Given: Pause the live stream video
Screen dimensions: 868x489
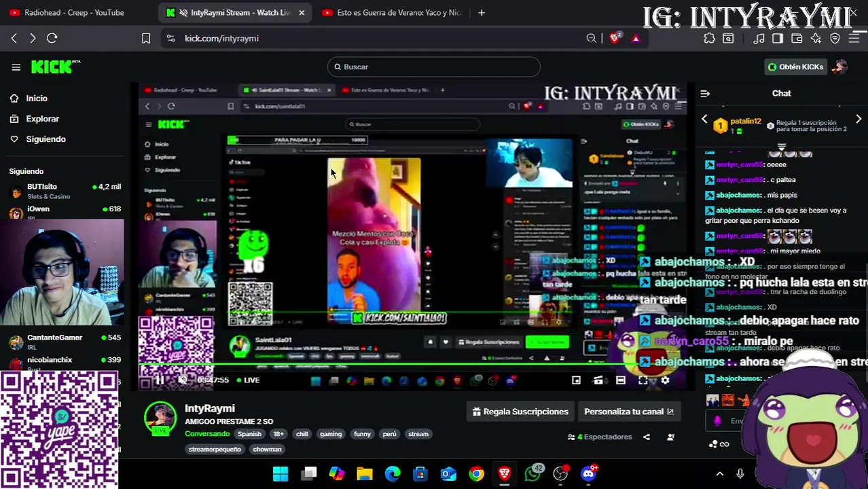Looking at the screenshot, I should 160,380.
